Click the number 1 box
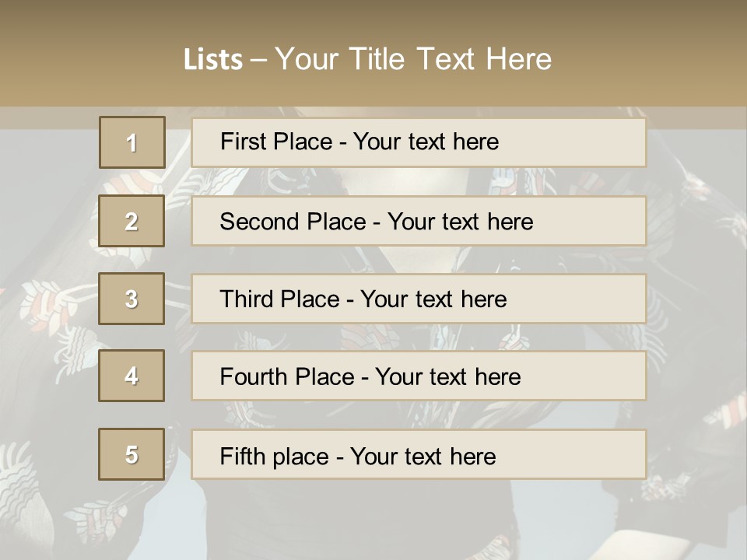The width and height of the screenshot is (747, 560). (x=132, y=142)
